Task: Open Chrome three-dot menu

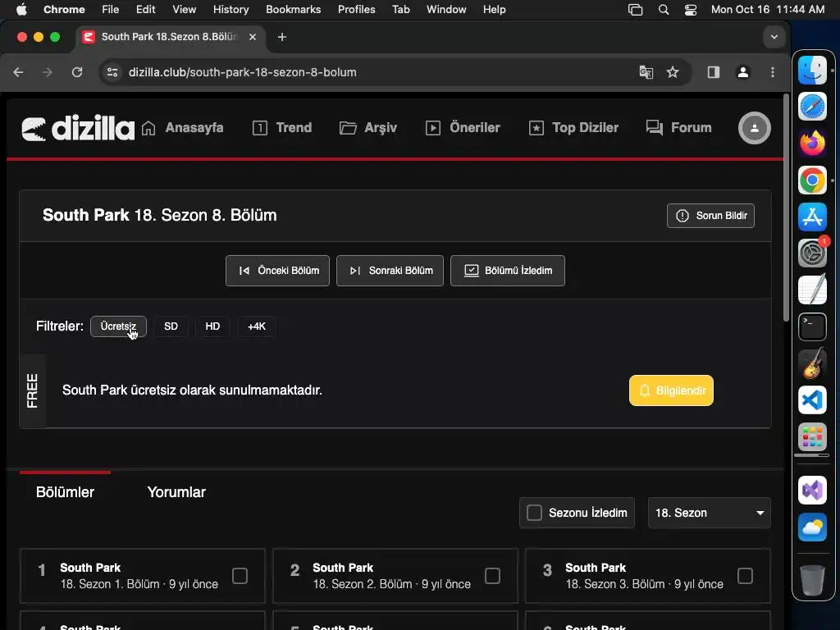Action: coord(773,72)
